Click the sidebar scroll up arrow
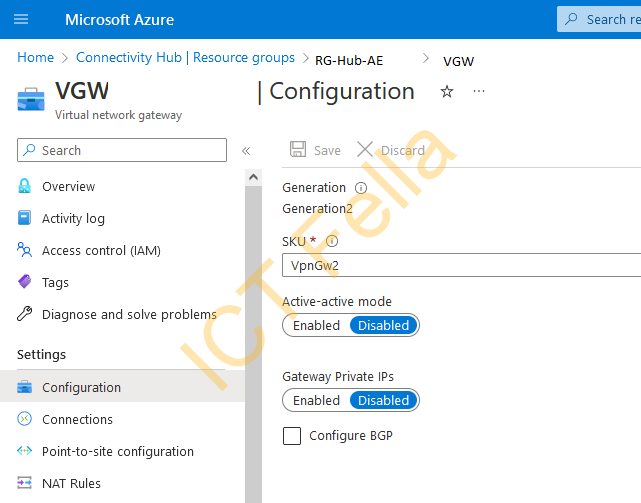The width and height of the screenshot is (641, 503). coord(253,177)
